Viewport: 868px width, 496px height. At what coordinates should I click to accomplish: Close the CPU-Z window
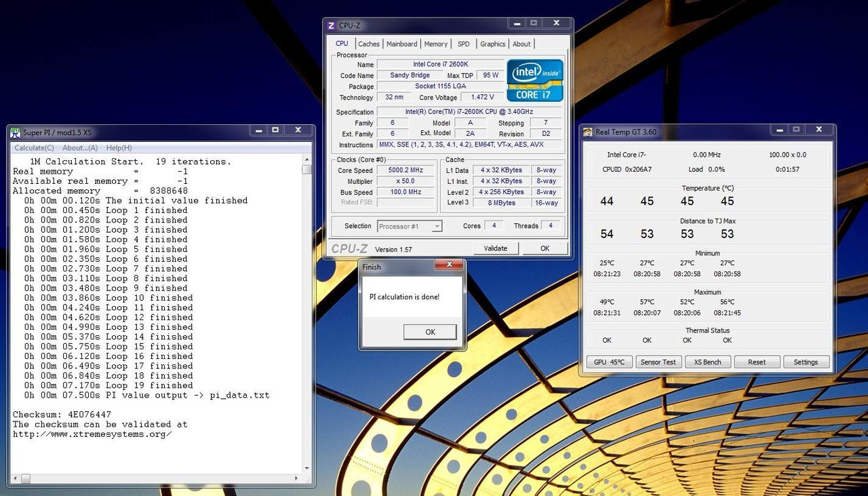point(556,23)
